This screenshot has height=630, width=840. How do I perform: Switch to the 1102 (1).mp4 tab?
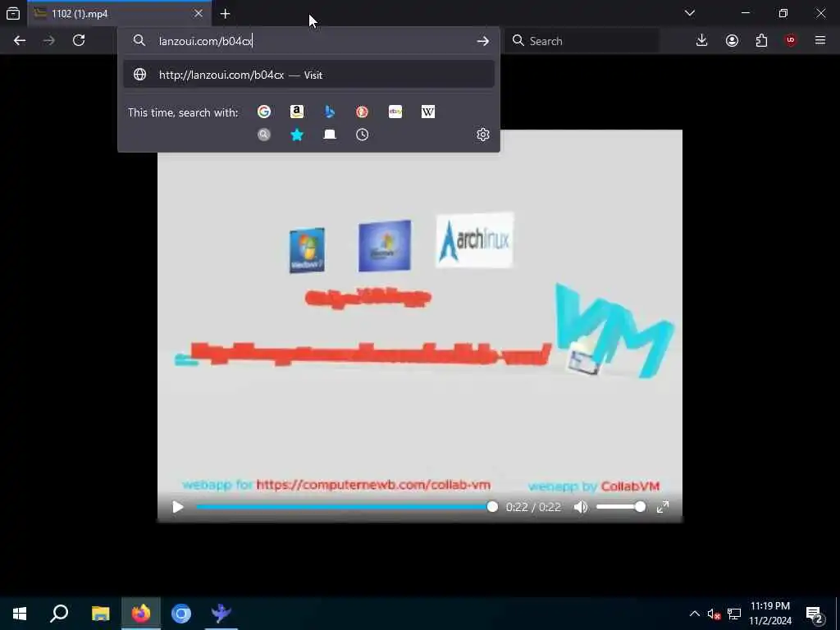coord(119,13)
